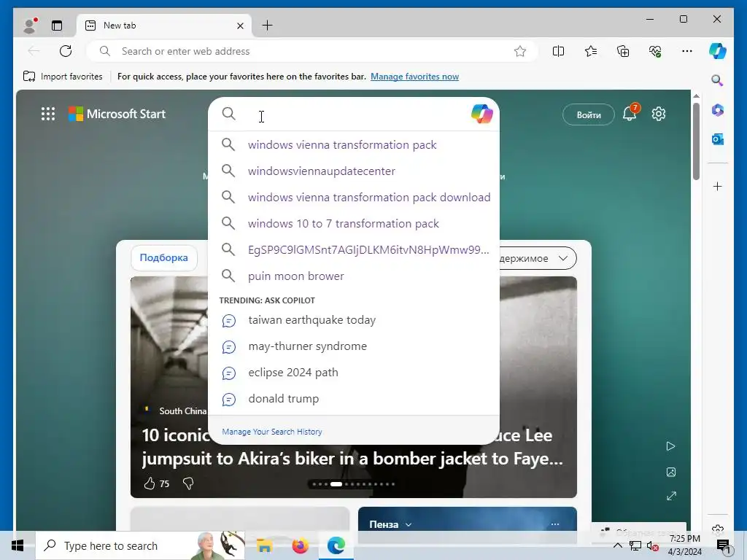
Task: Open a new tab with plus button
Action: (267, 26)
